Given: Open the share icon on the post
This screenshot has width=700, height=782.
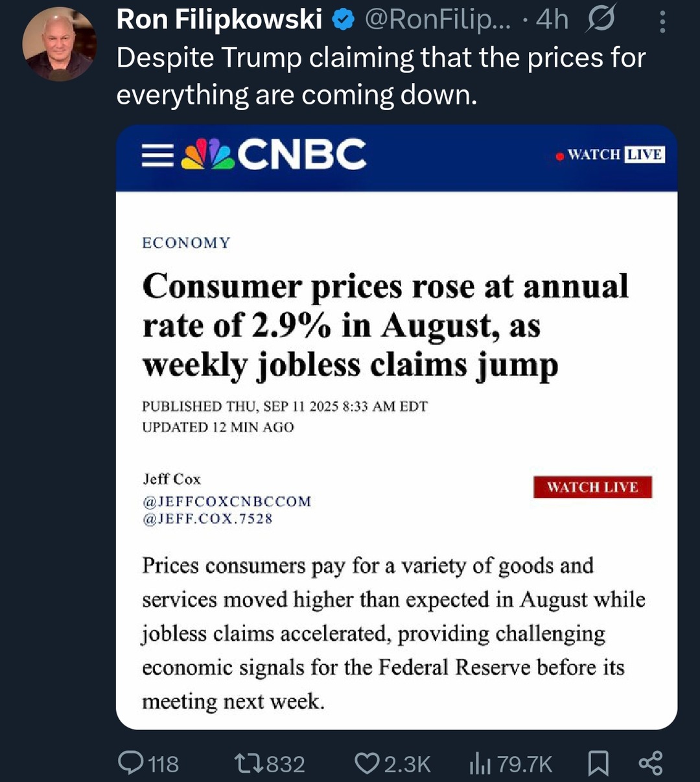Looking at the screenshot, I should coord(651,764).
